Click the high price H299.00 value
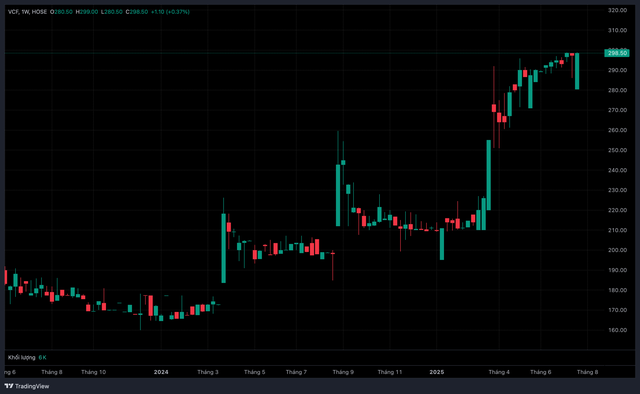This screenshot has height=394, width=640. pyautogui.click(x=87, y=12)
